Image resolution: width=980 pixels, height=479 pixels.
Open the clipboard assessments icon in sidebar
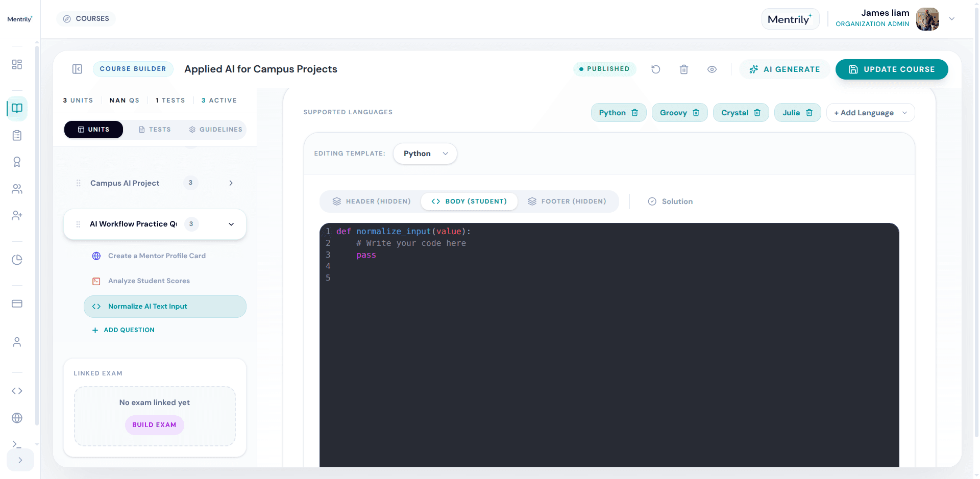coord(17,135)
